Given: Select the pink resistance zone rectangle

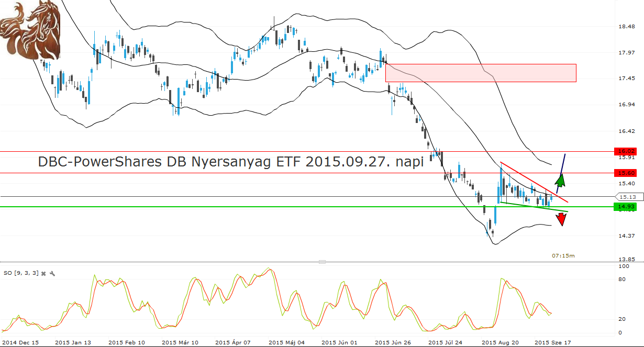Looking at the screenshot, I should tap(481, 73).
